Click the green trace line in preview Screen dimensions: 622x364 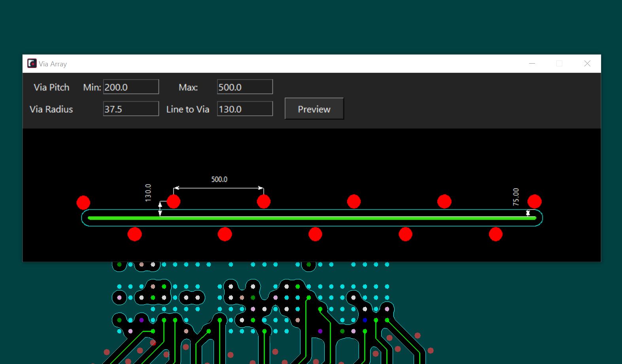[312, 218]
